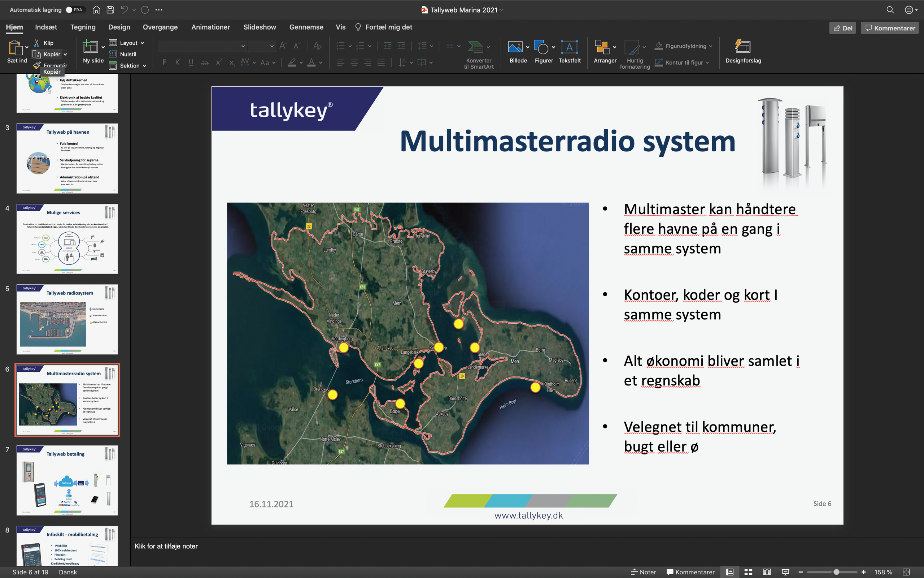Viewport: 924px width, 578px height.
Task: Click the numbered list icon
Action: click(360, 46)
